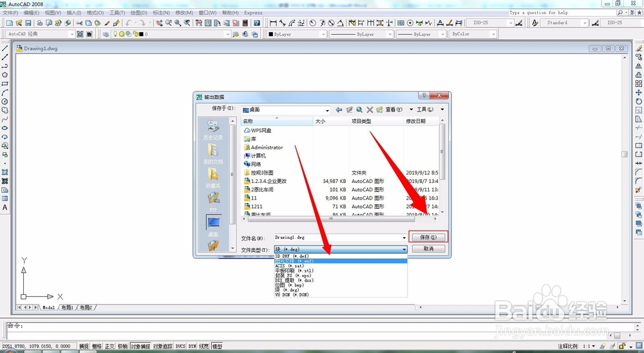Select the Multiline Text tool (A)

5,207
